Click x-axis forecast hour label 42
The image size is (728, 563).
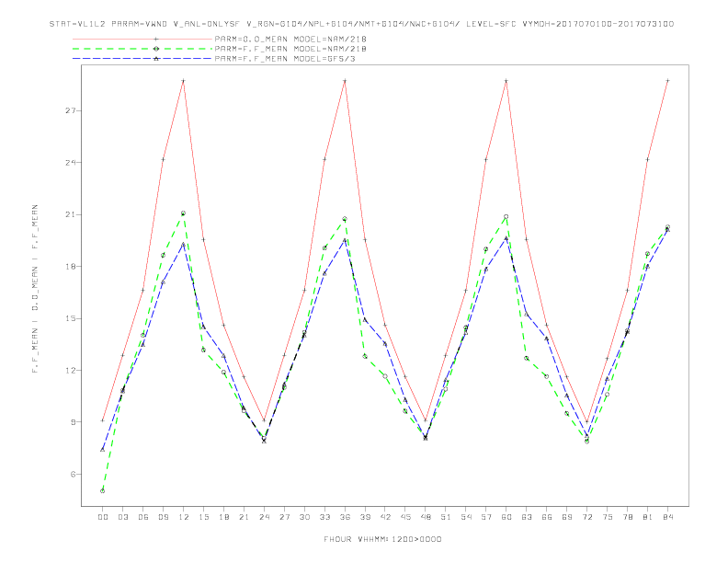385,517
